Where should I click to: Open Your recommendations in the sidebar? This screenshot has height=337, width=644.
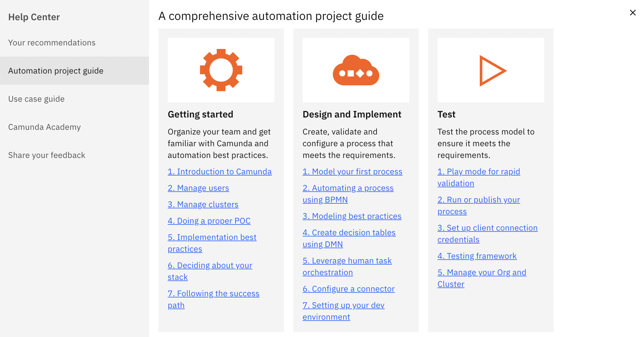[52, 42]
